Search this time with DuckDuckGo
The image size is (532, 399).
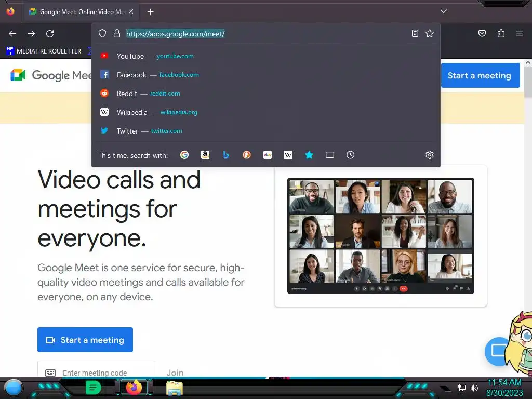(x=247, y=155)
